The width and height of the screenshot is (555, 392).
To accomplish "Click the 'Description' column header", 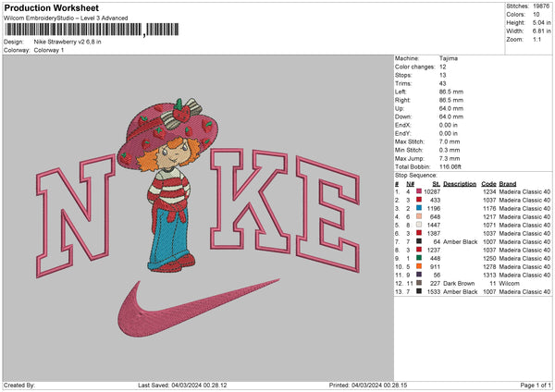I will coord(460,184).
